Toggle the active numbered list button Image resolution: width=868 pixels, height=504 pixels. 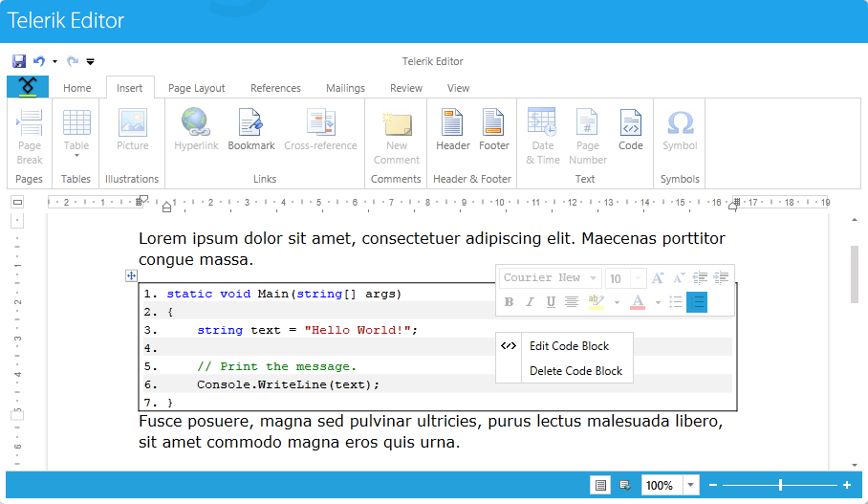coord(697,302)
